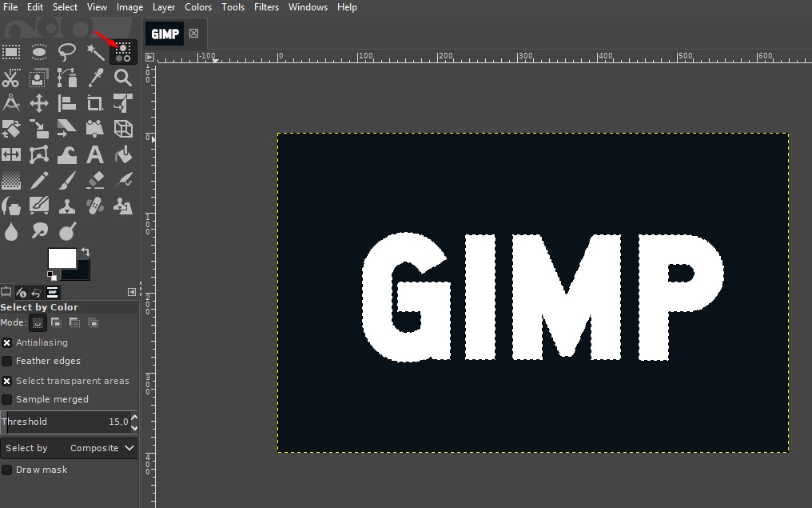Select the Free Select lasso tool
Image resolution: width=812 pixels, height=508 pixels.
67,53
